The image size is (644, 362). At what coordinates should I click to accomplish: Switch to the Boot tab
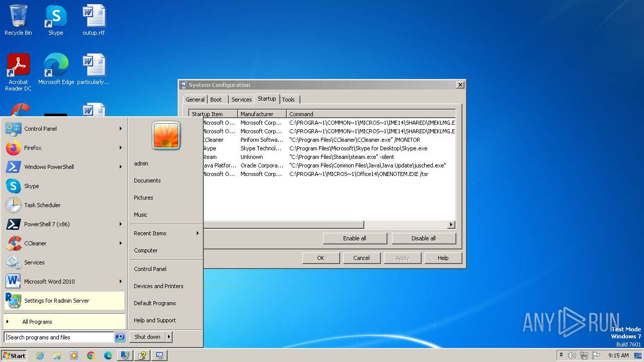click(216, 100)
